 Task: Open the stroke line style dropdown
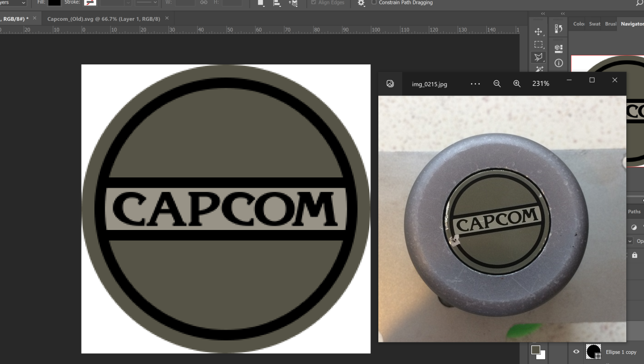point(147,3)
